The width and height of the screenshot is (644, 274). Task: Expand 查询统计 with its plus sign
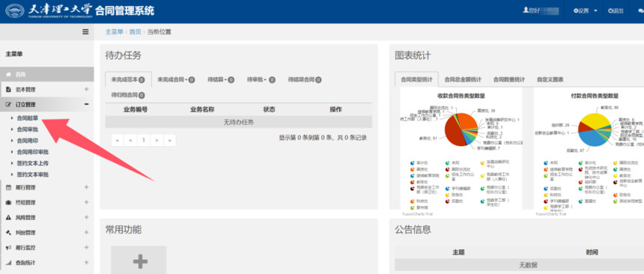click(86, 263)
